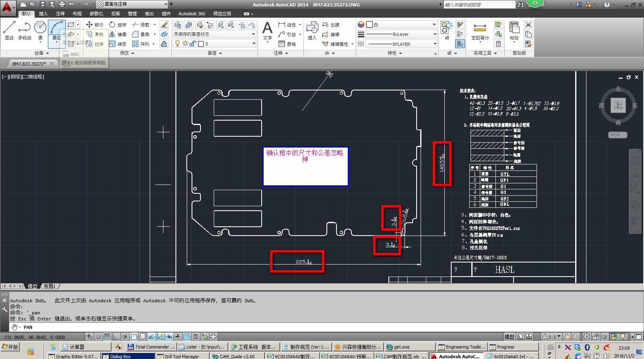Click the 阵列 (Array) tool
Image resolution: width=644 pixels, height=359 pixels.
tap(140, 44)
